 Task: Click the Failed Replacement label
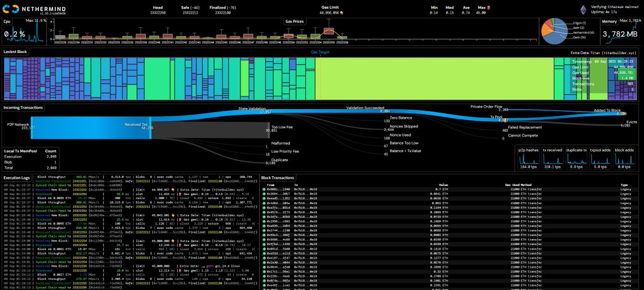coord(526,127)
